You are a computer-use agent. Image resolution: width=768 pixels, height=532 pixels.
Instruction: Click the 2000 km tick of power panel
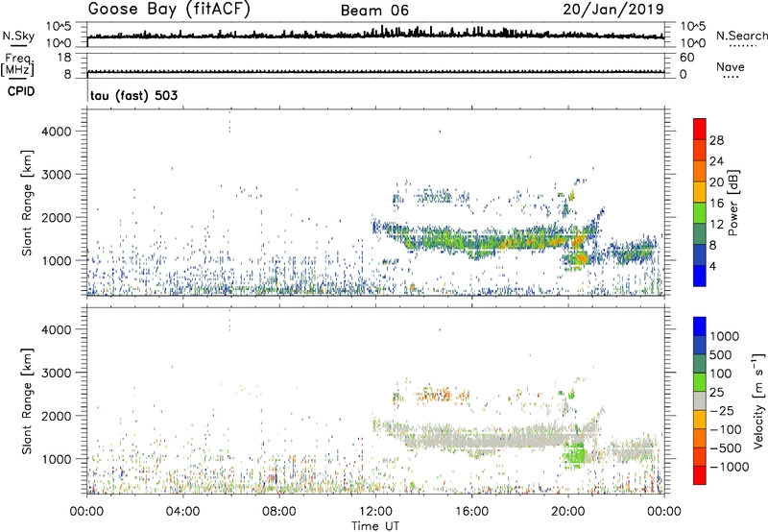click(x=57, y=217)
